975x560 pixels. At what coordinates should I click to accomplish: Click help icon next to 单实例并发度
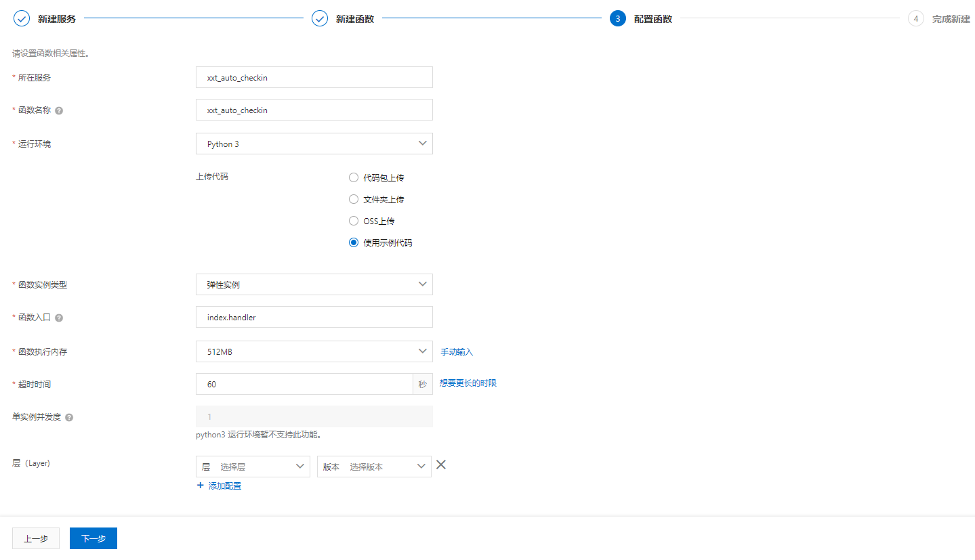(69, 417)
